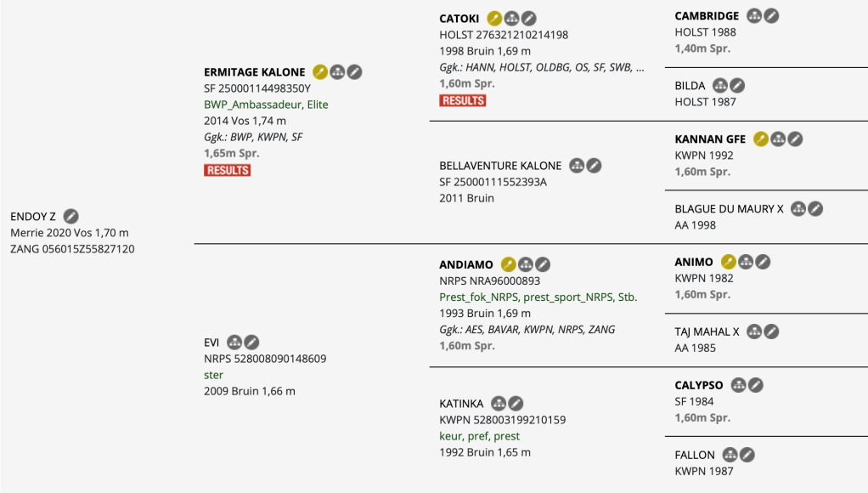Open the pedigree tree icon for Calypso
This screenshot has width=868, height=493.
[x=739, y=385]
